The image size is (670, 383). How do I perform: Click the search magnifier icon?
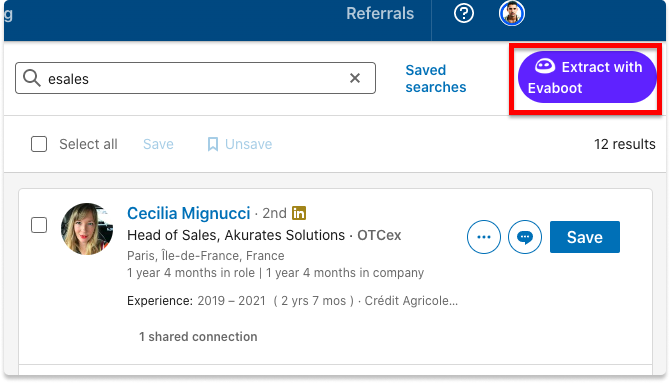coord(32,78)
